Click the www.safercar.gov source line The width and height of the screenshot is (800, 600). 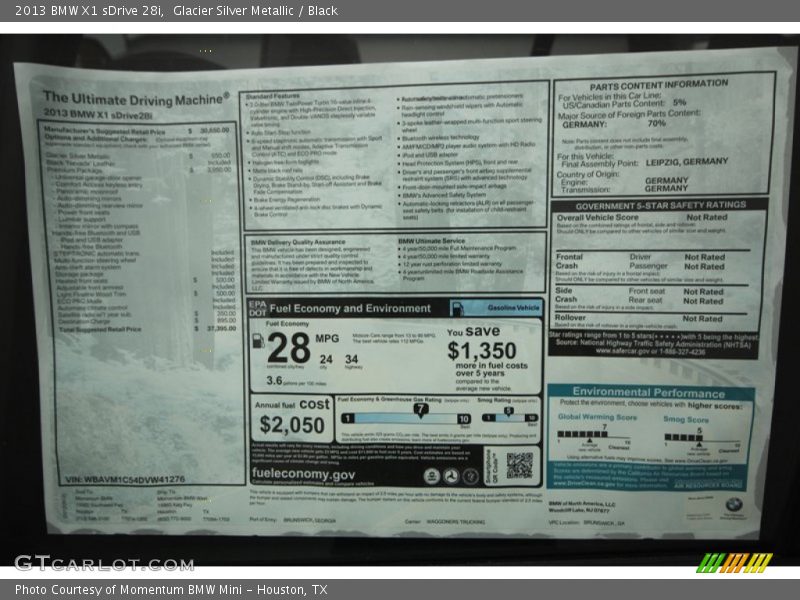pos(651,352)
